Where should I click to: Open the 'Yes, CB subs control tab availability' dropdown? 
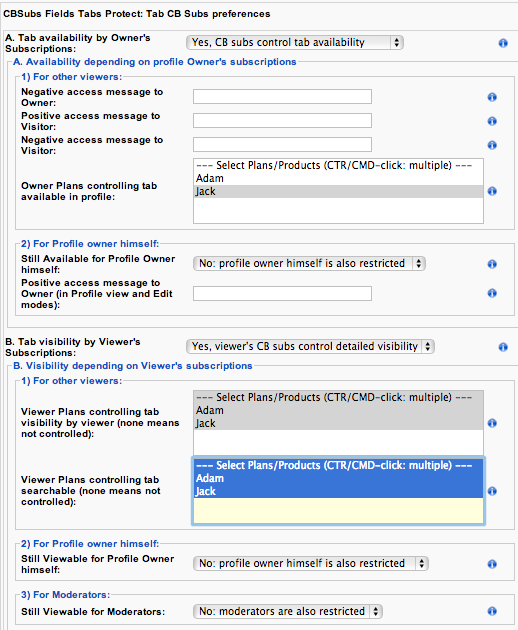pyautogui.click(x=295, y=43)
